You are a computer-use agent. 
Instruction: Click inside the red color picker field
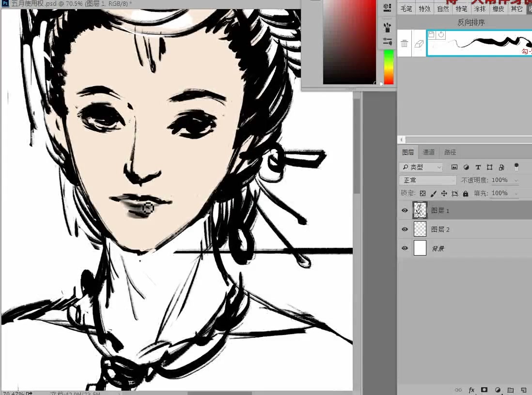[x=349, y=42]
